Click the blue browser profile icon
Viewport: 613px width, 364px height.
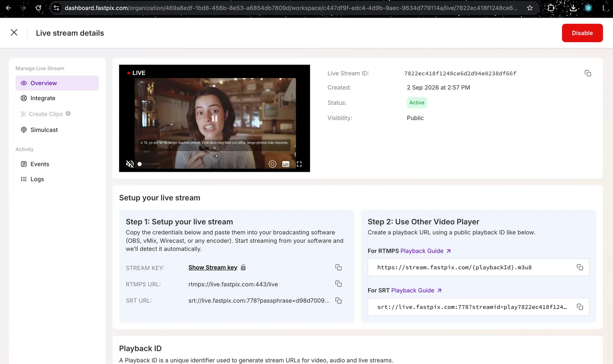tap(588, 8)
